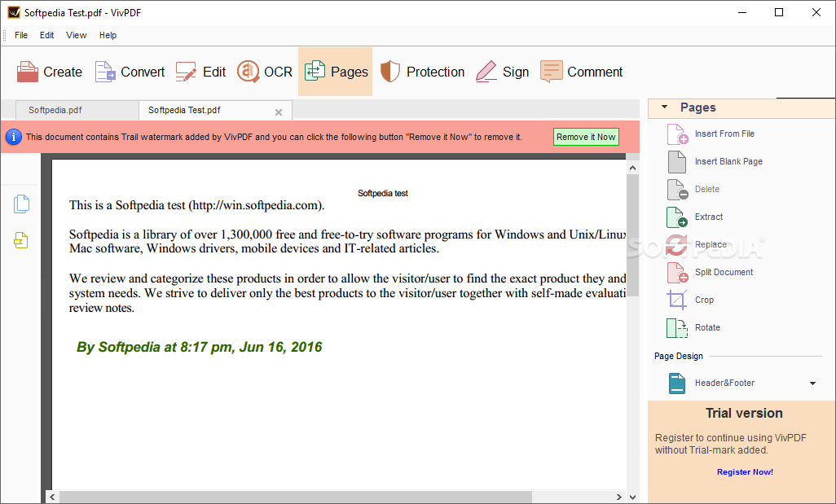Click the vertical scrollbar up arrow
The height and width of the screenshot is (504, 836).
tap(632, 167)
